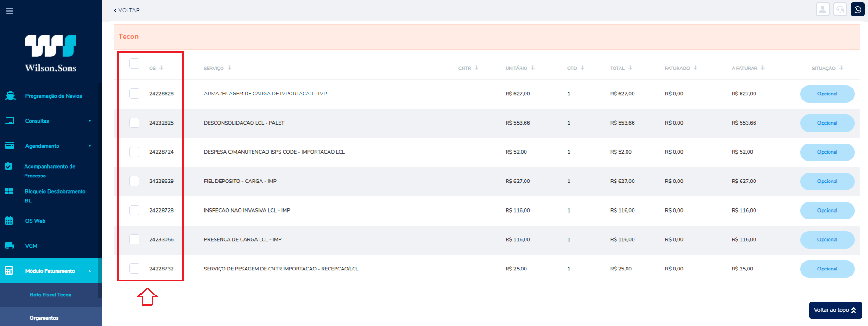Click Opcional button for SERVIÇO DE PESAGEM
Image resolution: width=868 pixels, height=326 pixels.
[x=827, y=269]
